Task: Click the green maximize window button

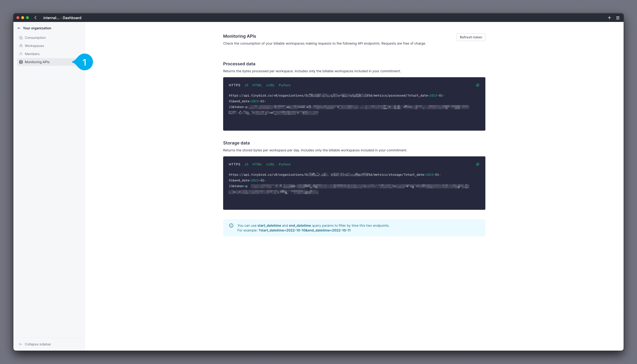Action: (x=27, y=18)
